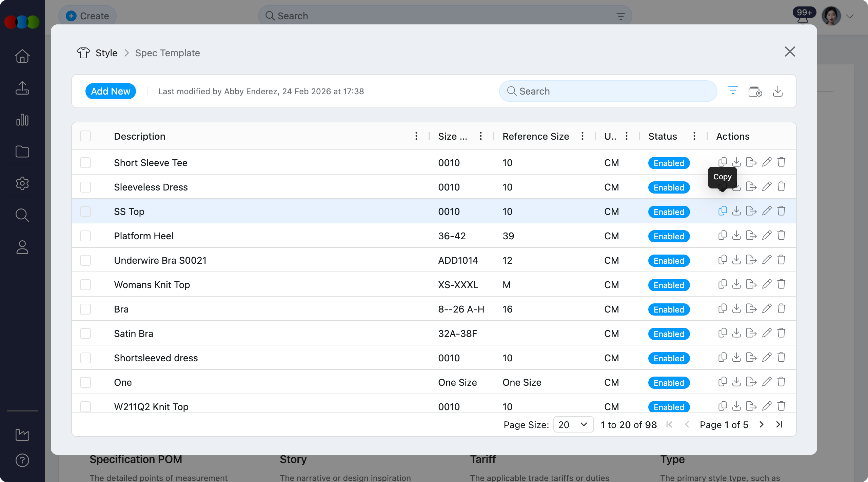Click the toolbar download icon near search
868x482 pixels.
(777, 91)
